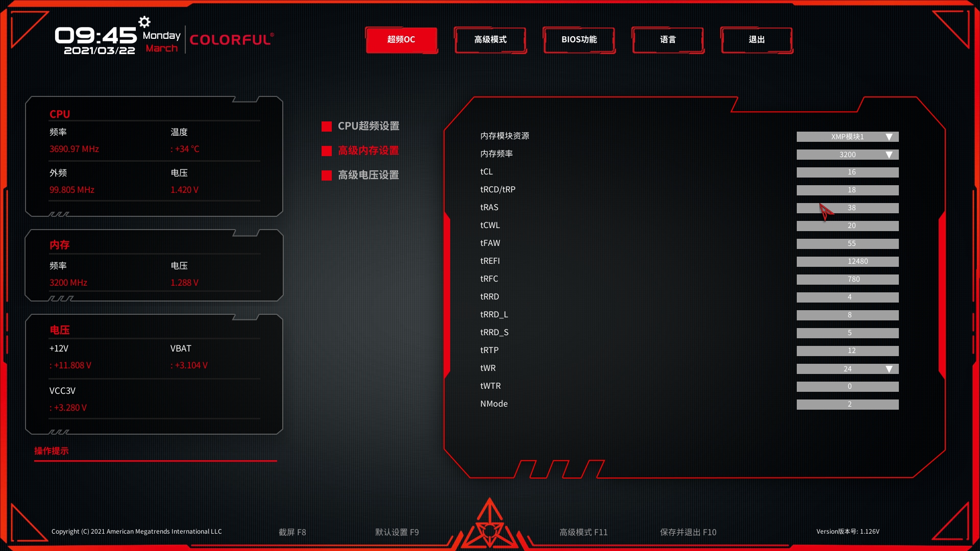Image resolution: width=980 pixels, height=551 pixels.
Task: Open 高级模式 settings
Action: [490, 39]
